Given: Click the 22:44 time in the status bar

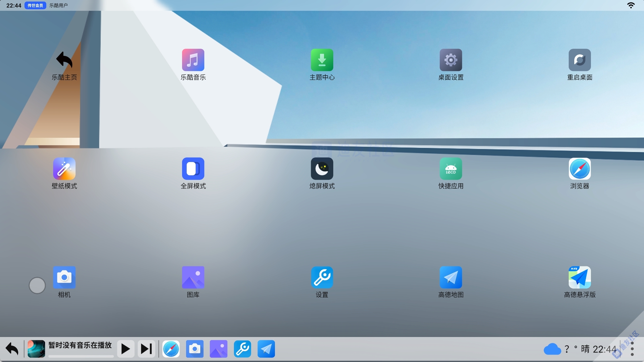Looking at the screenshot, I should click(x=14, y=6).
